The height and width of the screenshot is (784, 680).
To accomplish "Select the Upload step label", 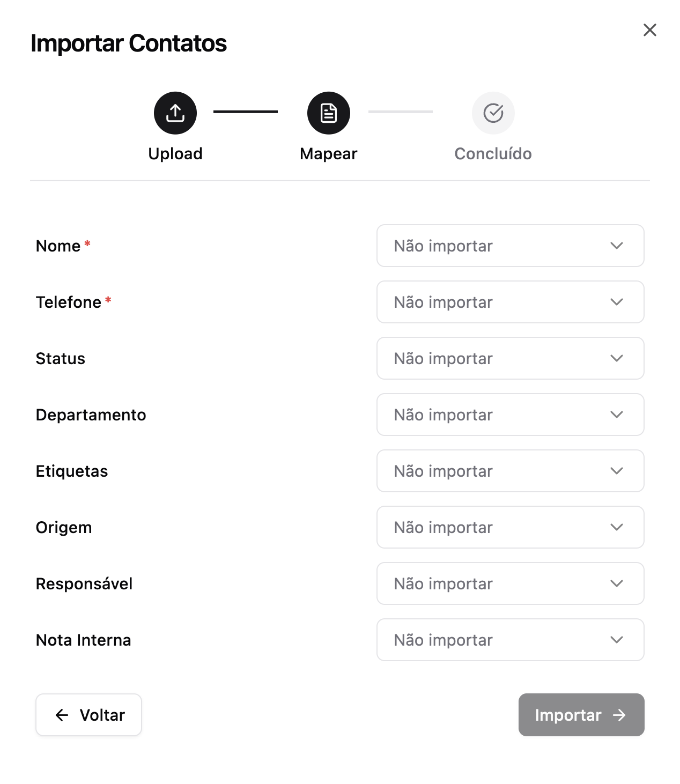I will click(175, 153).
